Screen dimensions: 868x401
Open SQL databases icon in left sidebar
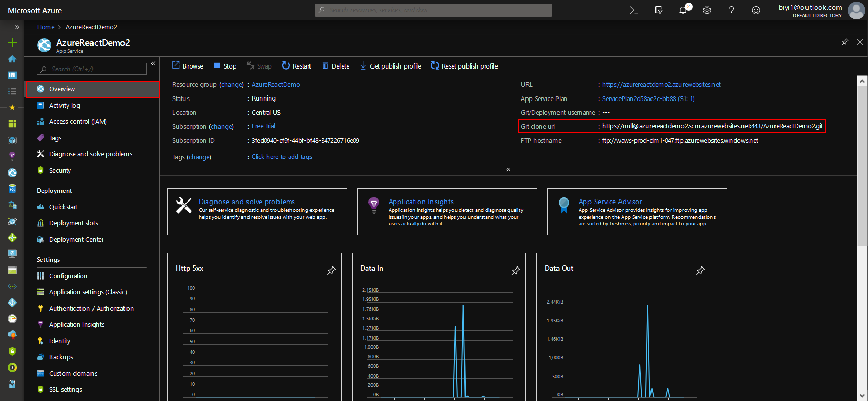pyautogui.click(x=12, y=189)
